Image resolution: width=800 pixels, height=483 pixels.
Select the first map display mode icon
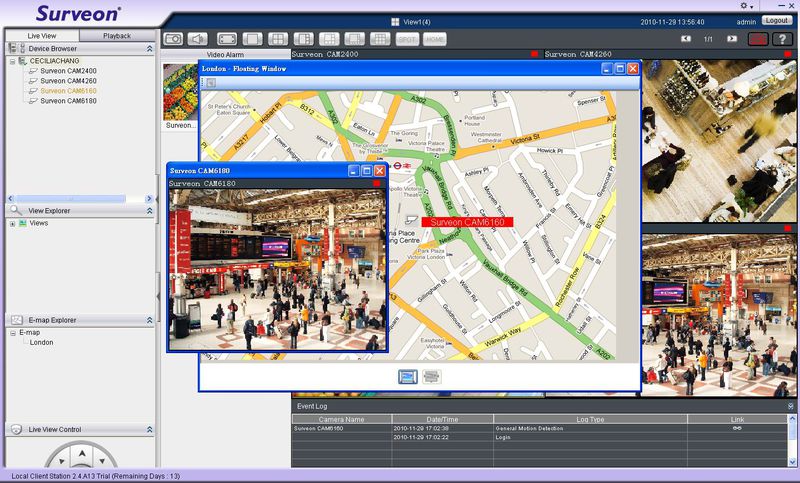click(408, 377)
